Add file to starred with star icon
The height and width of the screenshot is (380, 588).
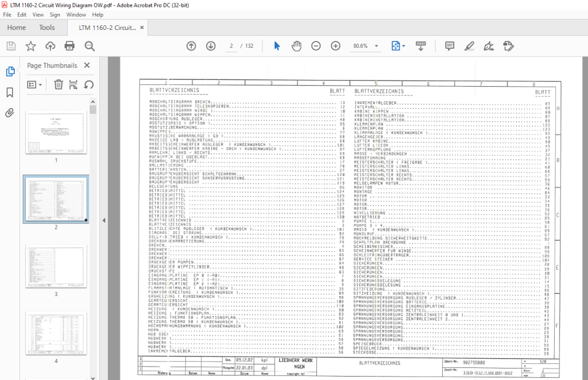31,46
